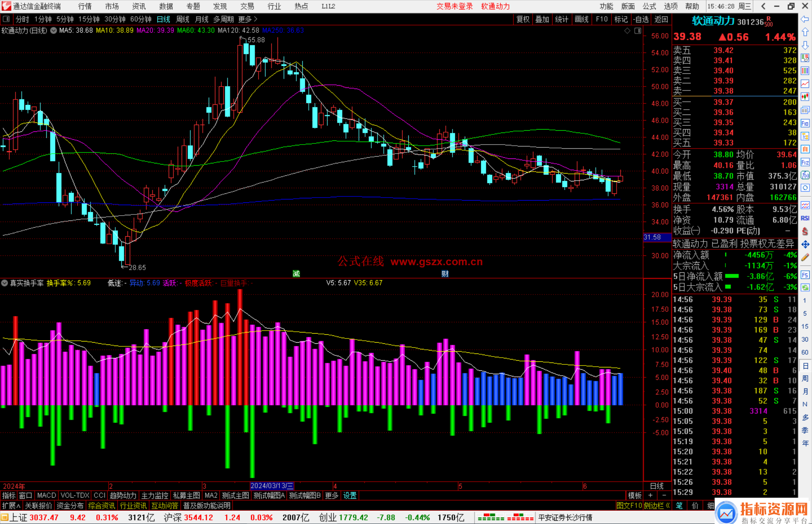Image resolution: width=812 pixels, height=524 pixels.
Task: Select the 年 yearly period in sidebar
Action: pyautogui.click(x=805, y=443)
